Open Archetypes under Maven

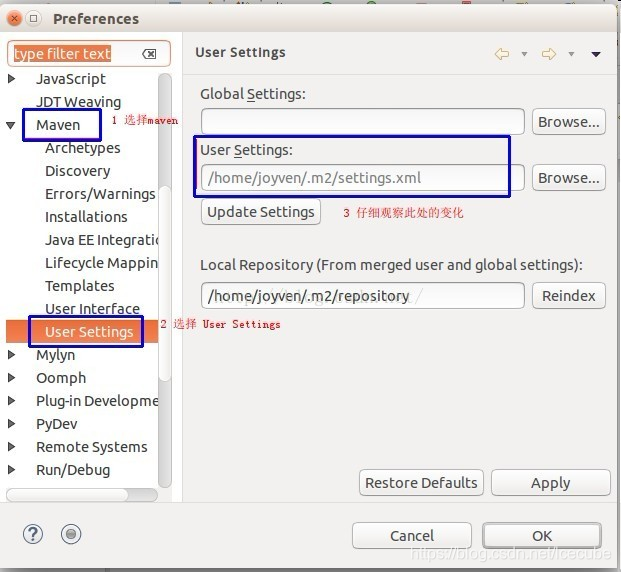tap(83, 148)
